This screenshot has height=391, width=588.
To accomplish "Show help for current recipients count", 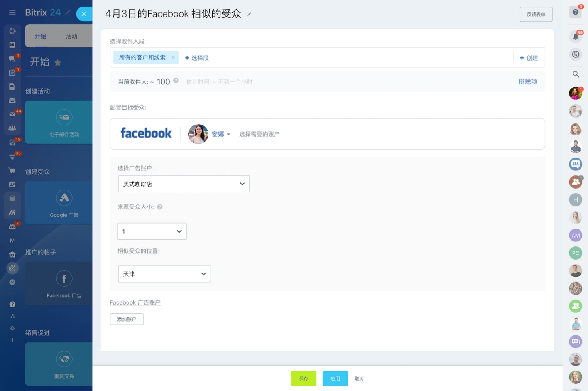I will tap(176, 81).
